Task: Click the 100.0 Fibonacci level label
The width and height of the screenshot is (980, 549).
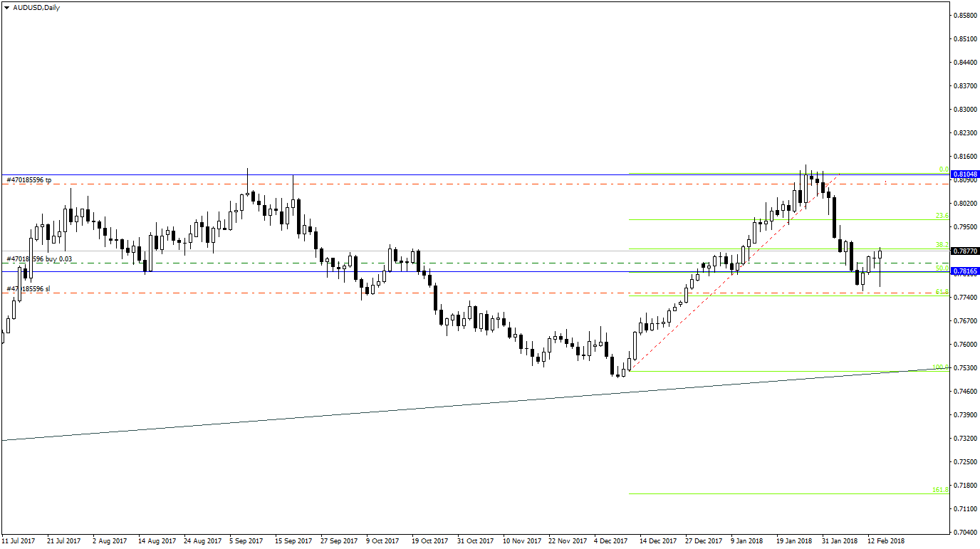Action: [x=941, y=367]
